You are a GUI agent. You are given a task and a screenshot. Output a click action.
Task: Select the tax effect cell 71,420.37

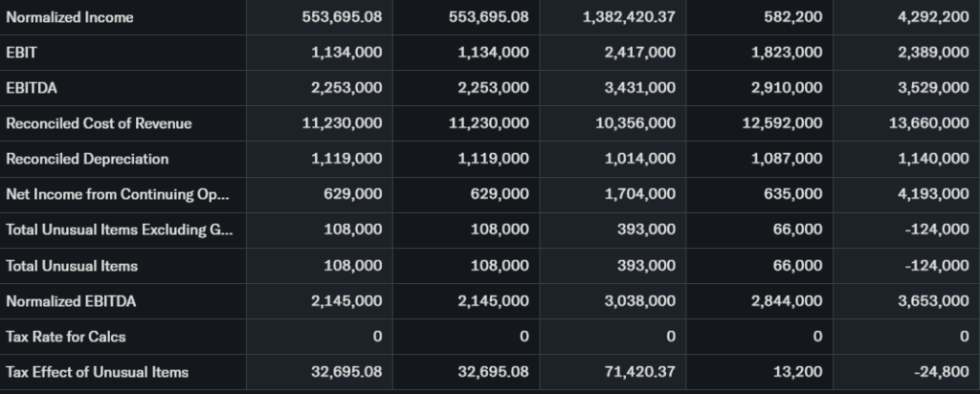click(642, 372)
